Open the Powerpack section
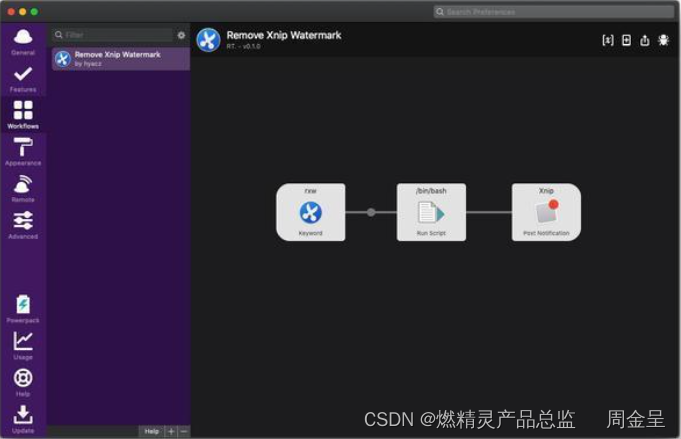 click(23, 309)
